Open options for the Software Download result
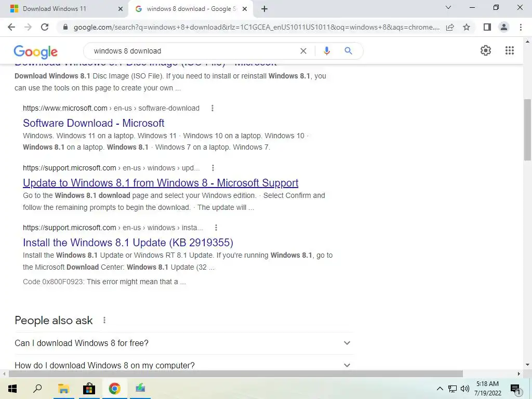532x399 pixels. point(212,108)
